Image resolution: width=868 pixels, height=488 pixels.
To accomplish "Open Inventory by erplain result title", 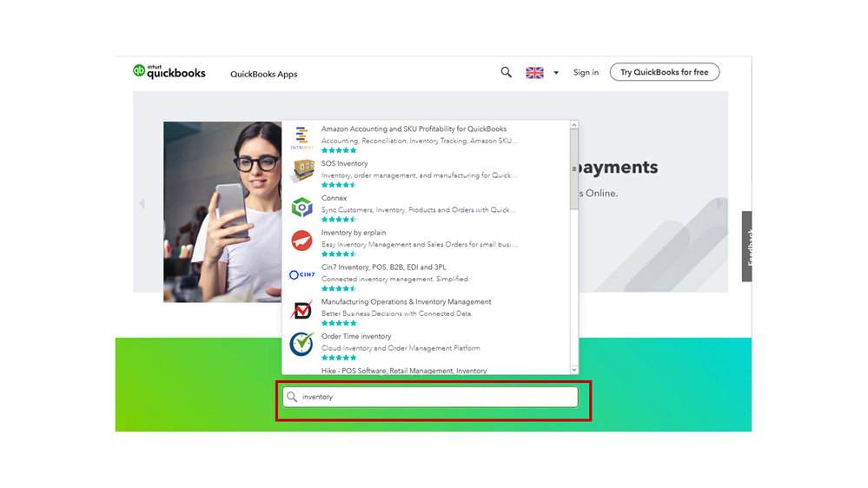I will 353,233.
